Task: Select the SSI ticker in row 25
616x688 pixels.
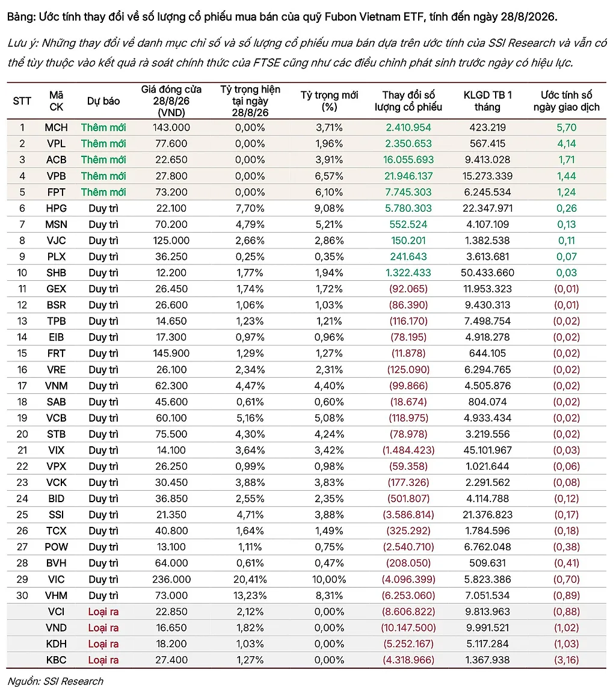Action: tap(56, 515)
